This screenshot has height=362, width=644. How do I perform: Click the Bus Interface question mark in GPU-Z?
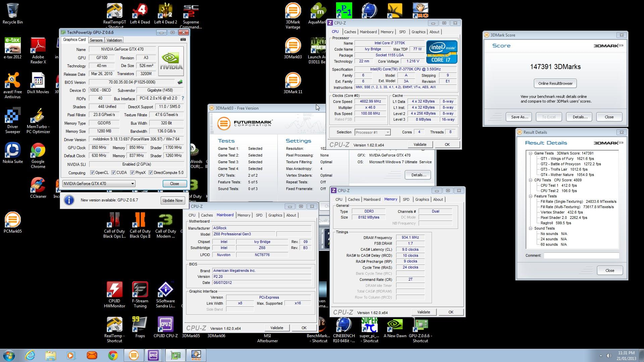[183, 99]
